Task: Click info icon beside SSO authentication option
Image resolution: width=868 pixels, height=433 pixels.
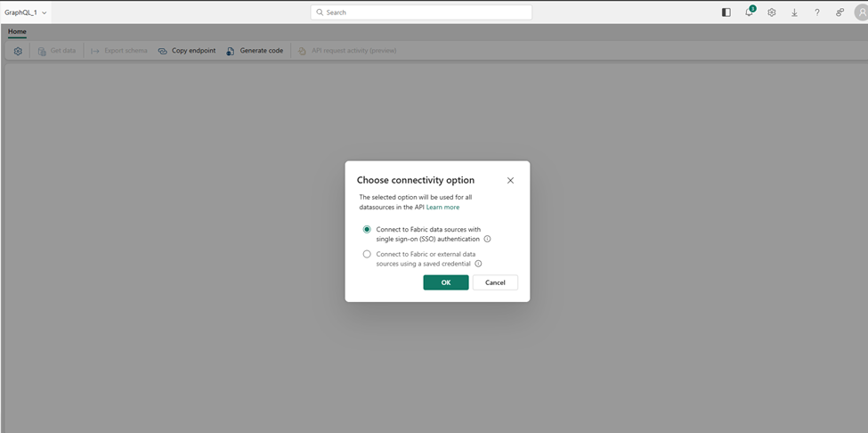Action: pos(487,239)
